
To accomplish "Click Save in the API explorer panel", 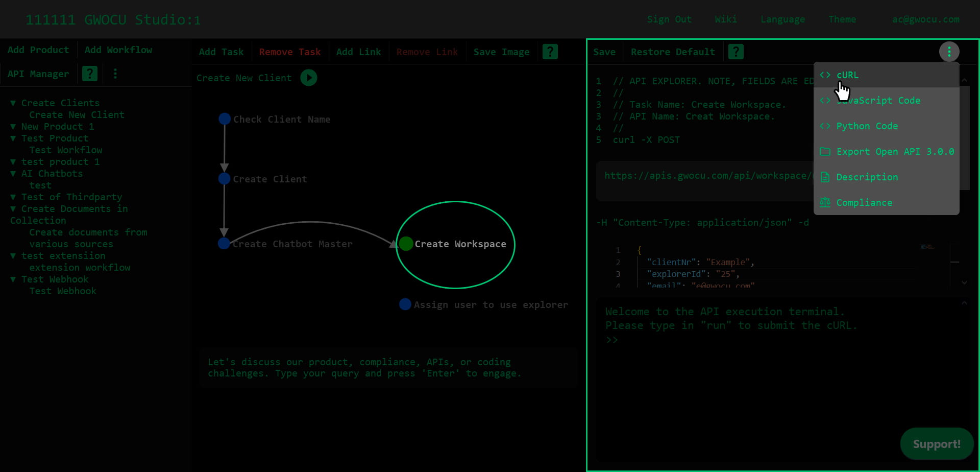I will [604, 52].
